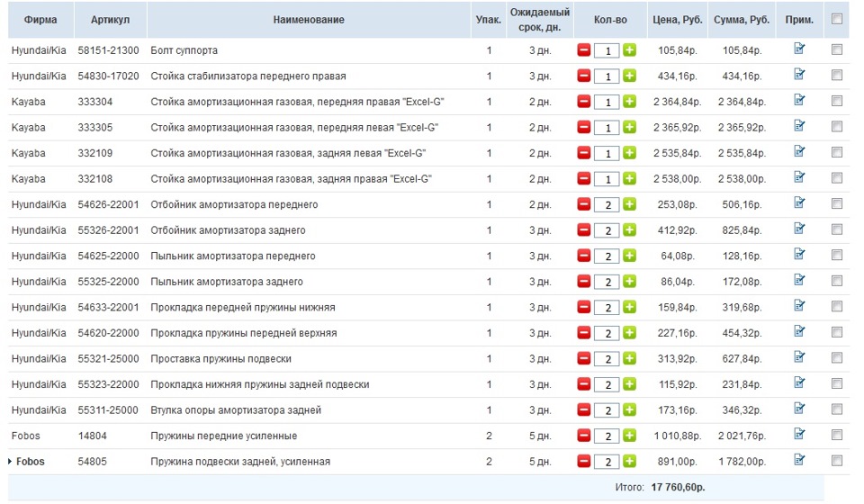Sort by Фирма column header
The image size is (864, 504).
point(40,19)
